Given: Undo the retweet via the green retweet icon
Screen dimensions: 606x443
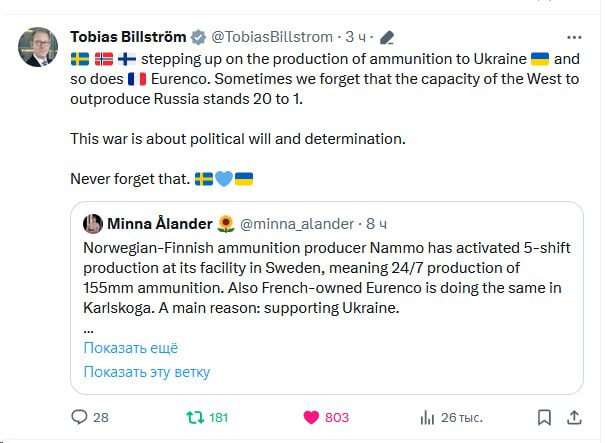Looking at the screenshot, I should (x=194, y=417).
